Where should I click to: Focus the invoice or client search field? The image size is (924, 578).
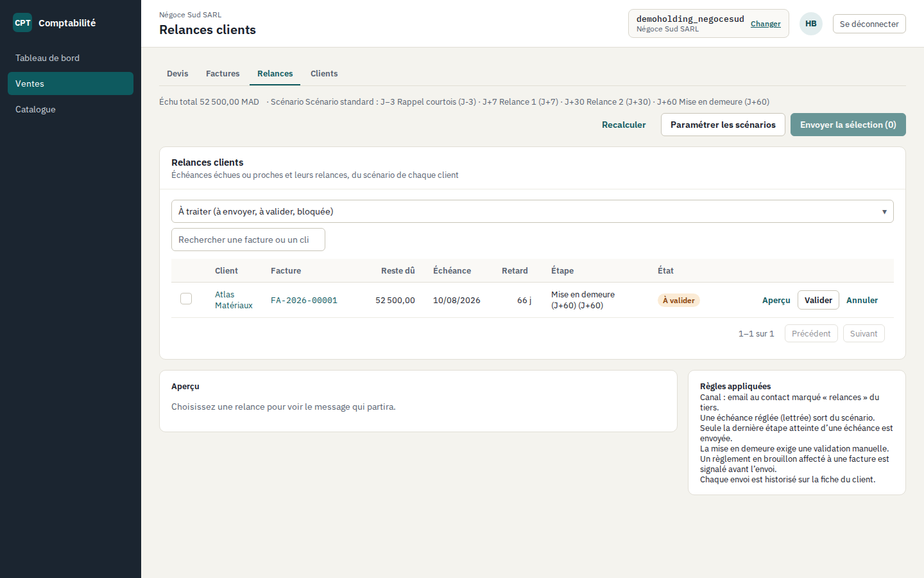[248, 240]
